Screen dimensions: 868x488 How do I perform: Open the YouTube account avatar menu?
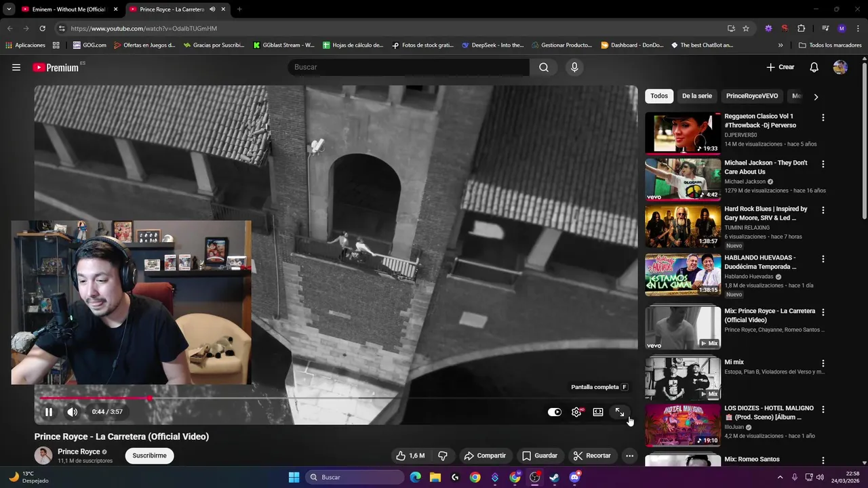[x=840, y=67]
